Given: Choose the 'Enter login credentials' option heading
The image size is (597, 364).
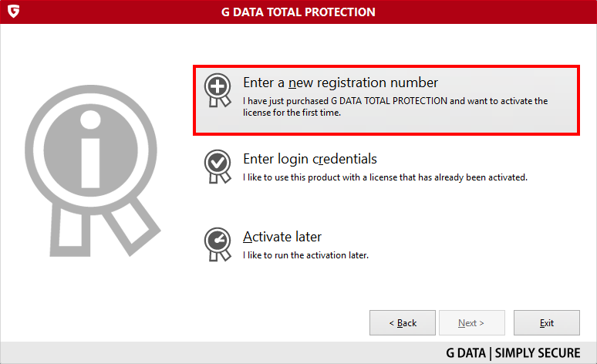Looking at the screenshot, I should pyautogui.click(x=310, y=159).
